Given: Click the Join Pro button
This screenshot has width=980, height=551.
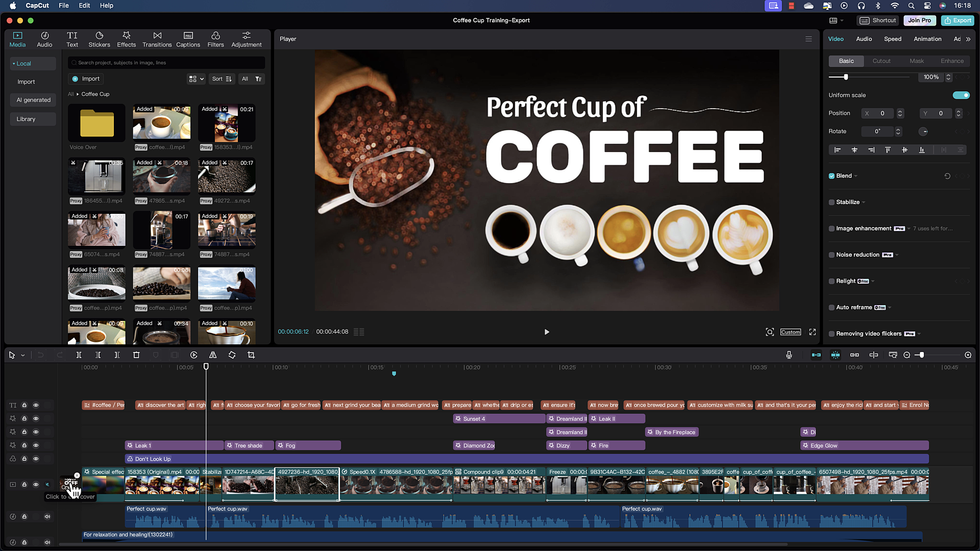Looking at the screenshot, I should (x=919, y=20).
